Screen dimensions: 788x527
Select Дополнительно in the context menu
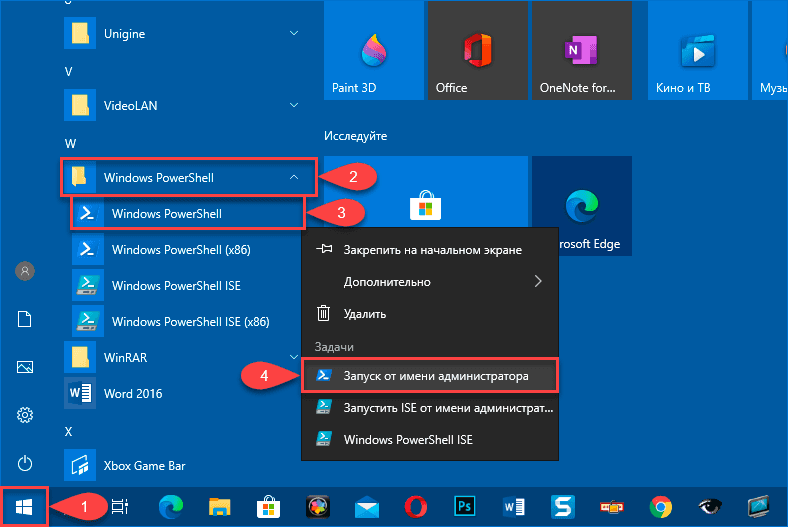pyautogui.click(x=430, y=282)
